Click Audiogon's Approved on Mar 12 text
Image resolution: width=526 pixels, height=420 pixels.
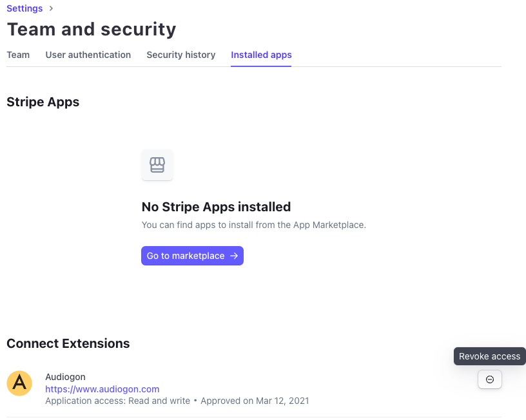(255, 401)
